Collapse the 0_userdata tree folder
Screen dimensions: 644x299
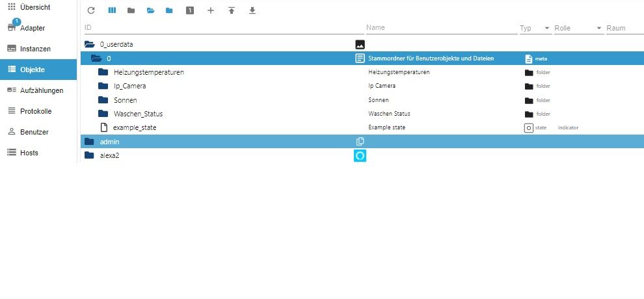90,45
